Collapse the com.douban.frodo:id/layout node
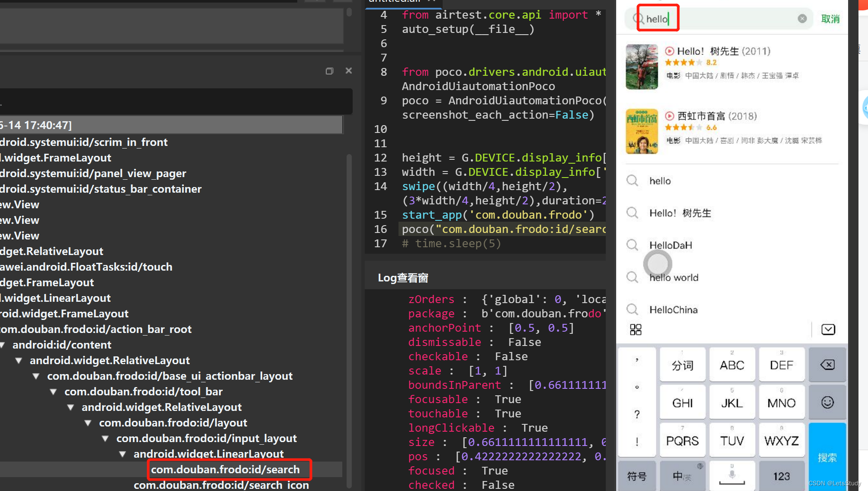The image size is (868, 491). click(x=88, y=423)
